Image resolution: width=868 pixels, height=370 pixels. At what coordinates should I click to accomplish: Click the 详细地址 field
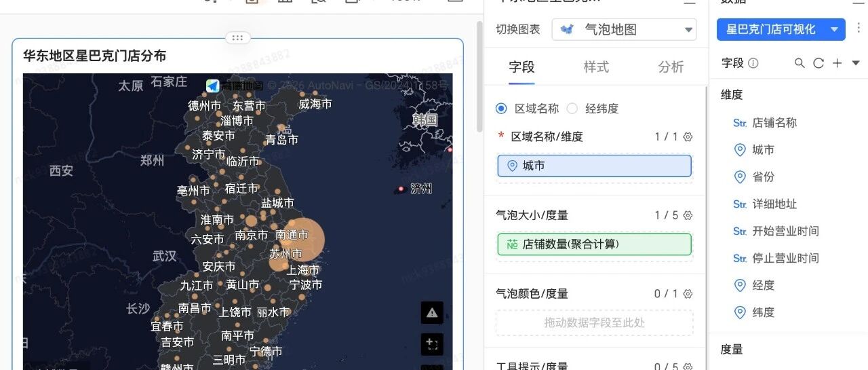click(x=774, y=204)
